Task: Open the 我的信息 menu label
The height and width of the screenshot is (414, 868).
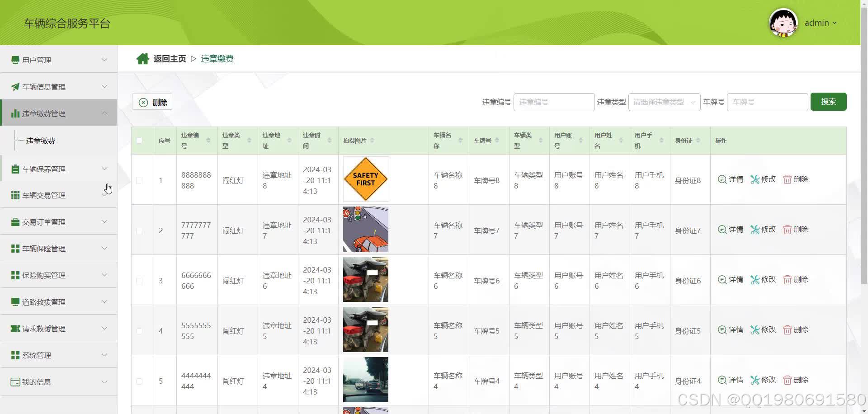Action: tap(37, 382)
